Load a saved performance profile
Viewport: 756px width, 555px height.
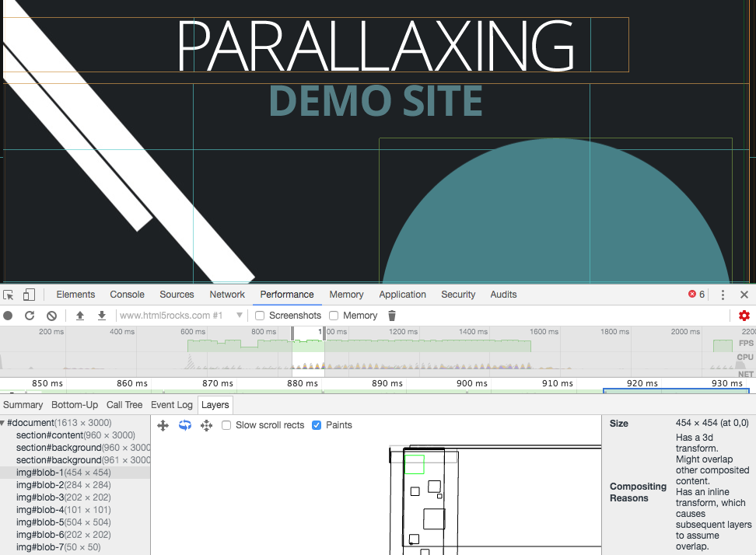pyautogui.click(x=79, y=316)
